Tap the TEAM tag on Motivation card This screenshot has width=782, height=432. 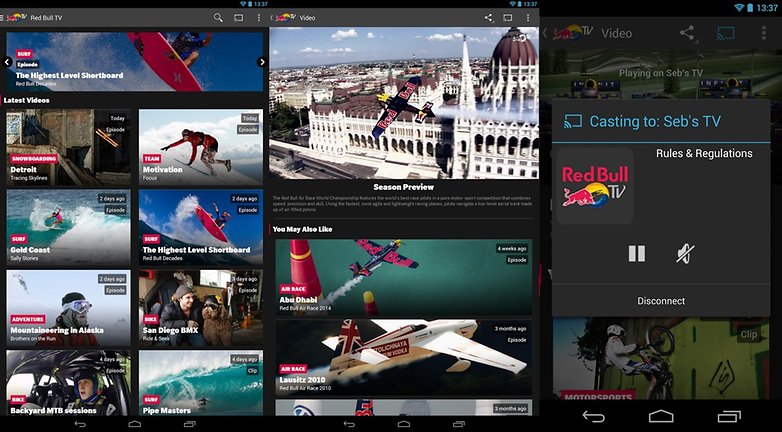point(152,159)
